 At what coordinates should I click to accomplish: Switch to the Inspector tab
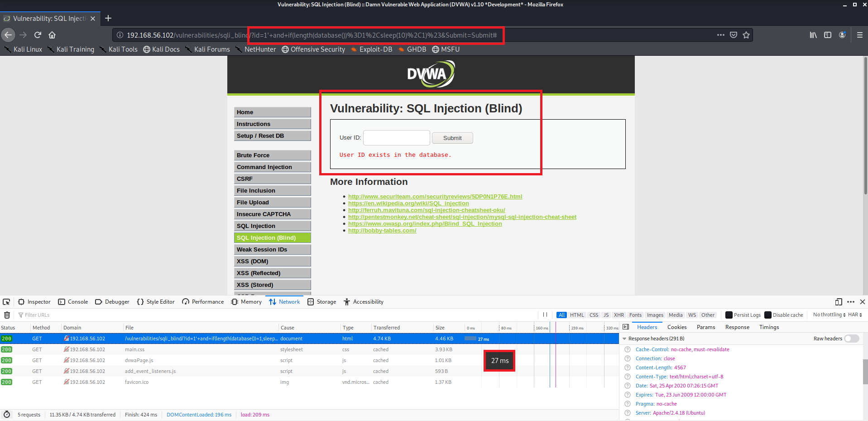[34, 302]
